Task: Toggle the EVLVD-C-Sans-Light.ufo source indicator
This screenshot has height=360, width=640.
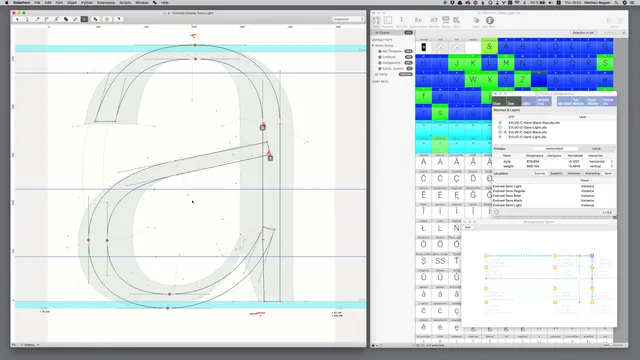Action: [x=500, y=127]
